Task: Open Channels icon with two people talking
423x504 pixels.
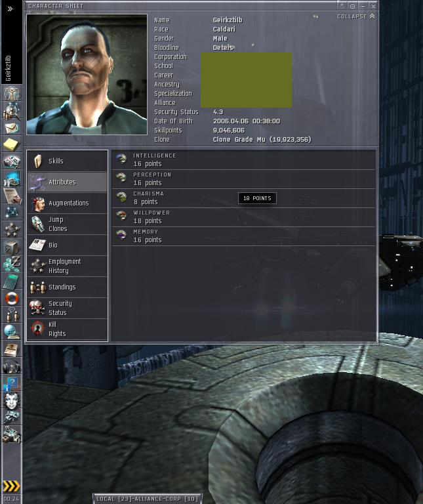Action: [x=12, y=315]
